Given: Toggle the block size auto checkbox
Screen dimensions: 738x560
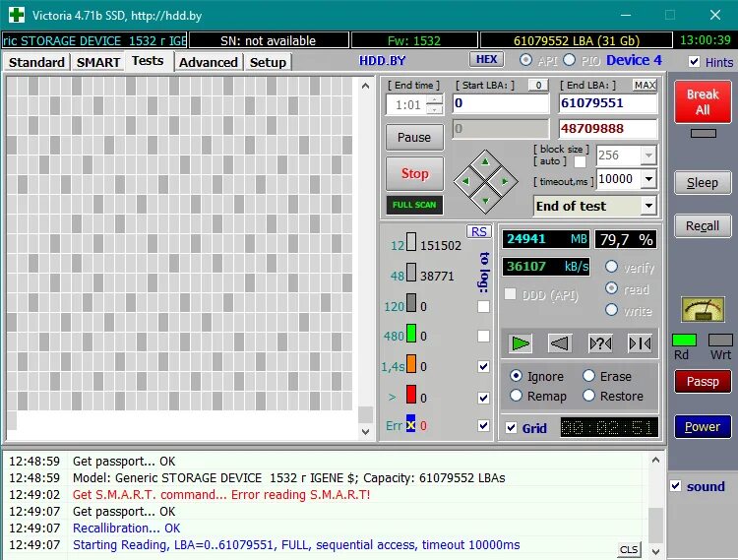Looking at the screenshot, I should [581, 161].
